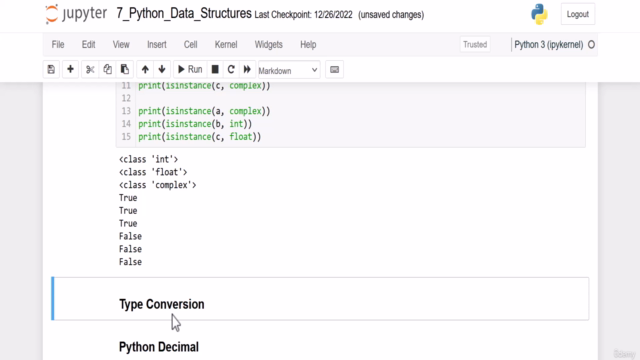Click output line <class 'int'>

(x=149, y=159)
